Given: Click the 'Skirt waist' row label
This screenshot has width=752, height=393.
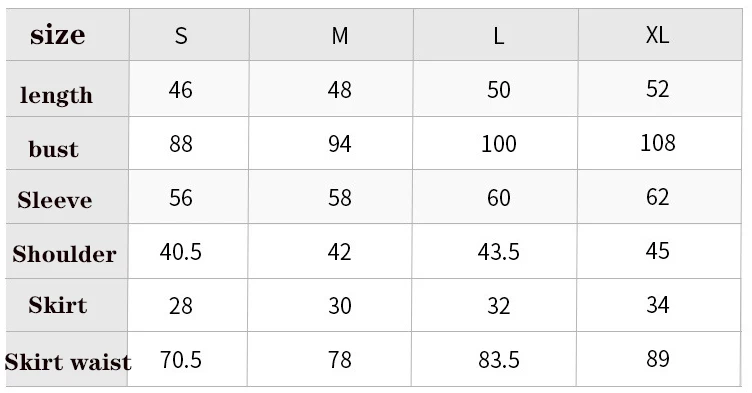Looking at the screenshot, I should pos(68,362).
